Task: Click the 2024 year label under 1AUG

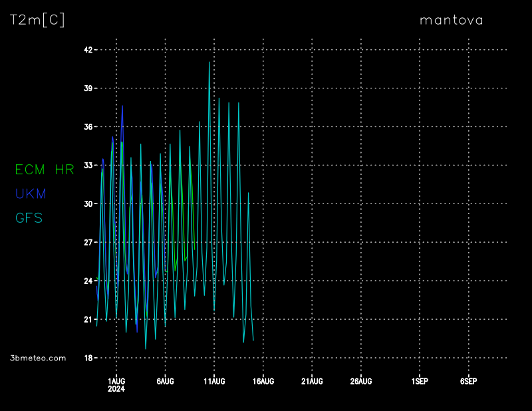Action: pyautogui.click(x=116, y=388)
